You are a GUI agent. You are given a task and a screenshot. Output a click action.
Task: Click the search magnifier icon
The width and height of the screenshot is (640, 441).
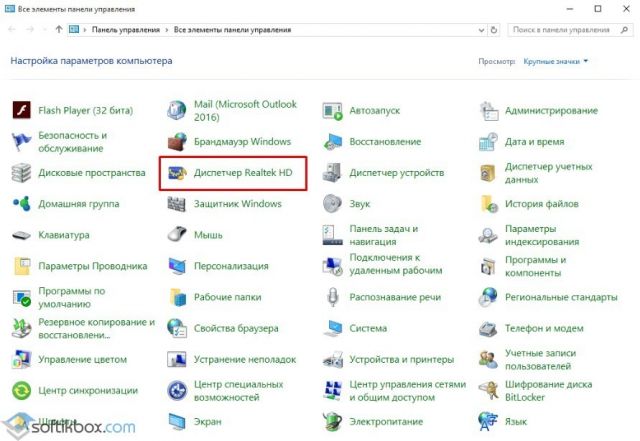tap(624, 30)
